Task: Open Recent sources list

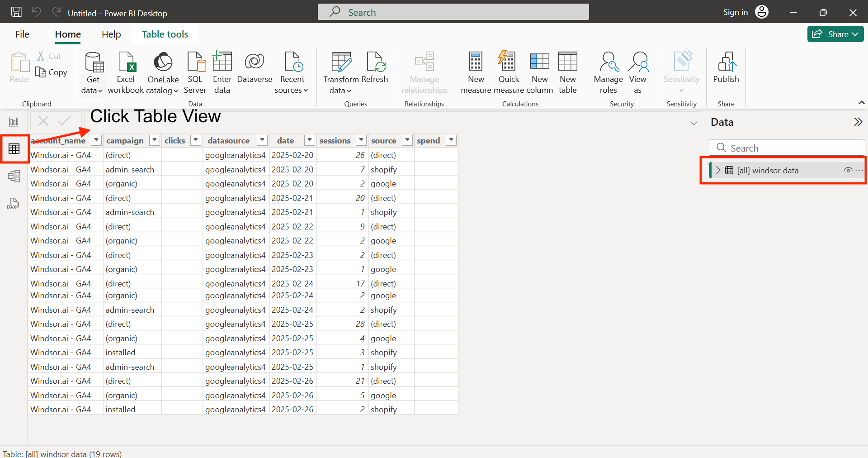Action: pyautogui.click(x=292, y=73)
